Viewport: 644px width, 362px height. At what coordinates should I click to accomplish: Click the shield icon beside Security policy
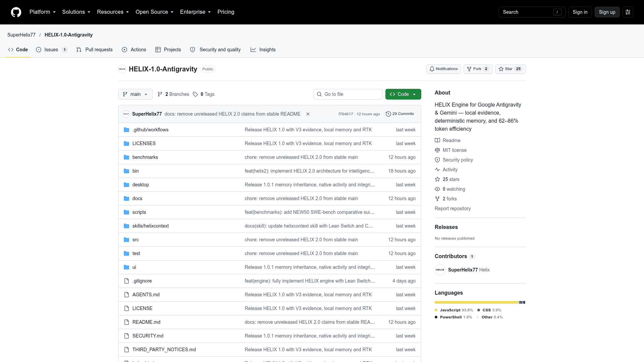437,160
